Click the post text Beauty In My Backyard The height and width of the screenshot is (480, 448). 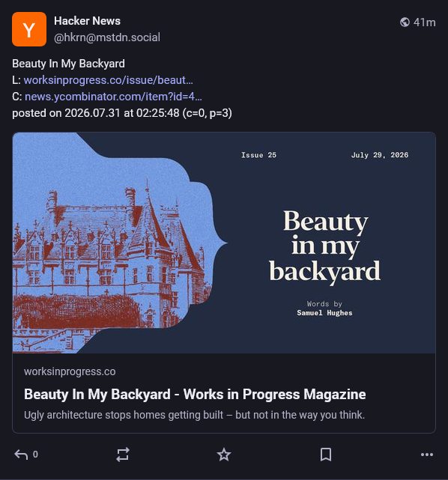click(x=69, y=64)
